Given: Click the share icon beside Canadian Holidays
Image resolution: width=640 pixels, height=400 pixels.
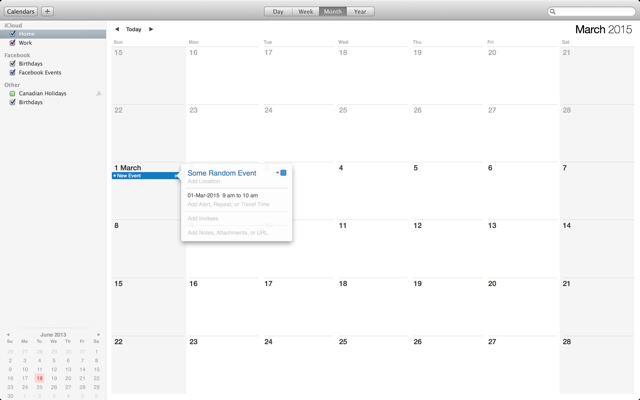Looking at the screenshot, I should [x=98, y=93].
